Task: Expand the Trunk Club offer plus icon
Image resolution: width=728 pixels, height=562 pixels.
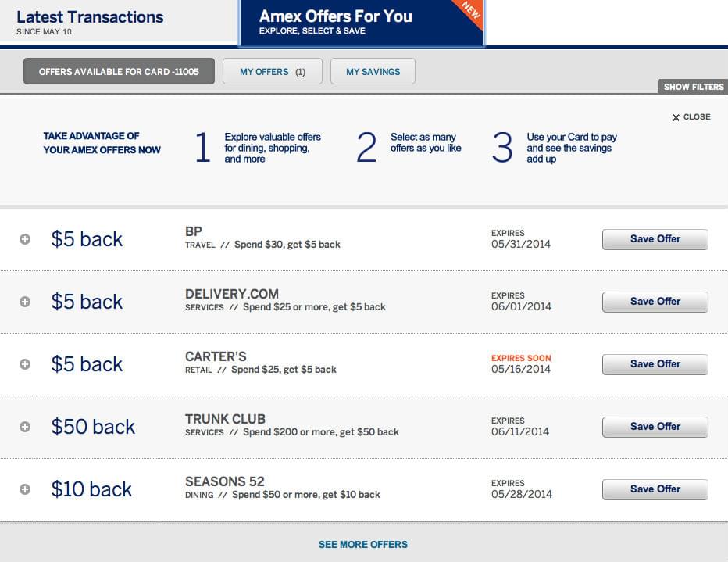Action: tap(25, 427)
